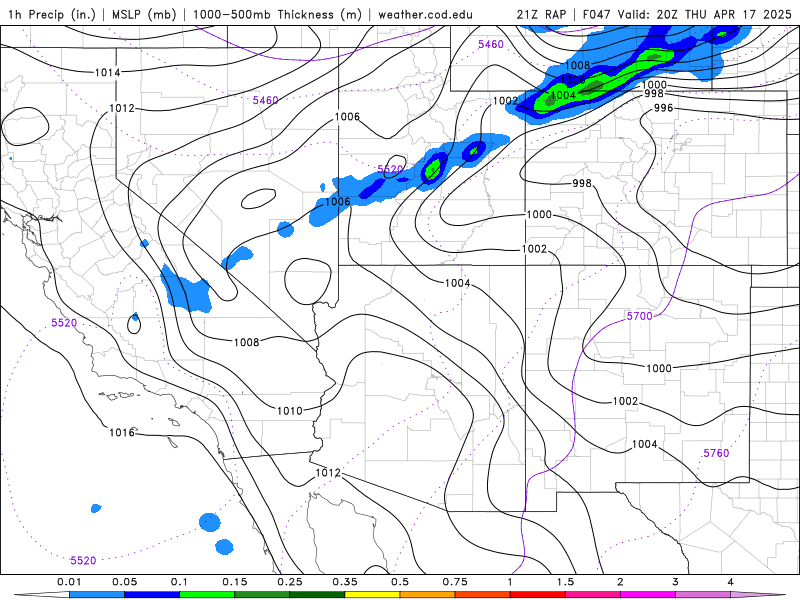Pick the dark green 0.25–0.35 legend swatch
Screen dimensions: 800x600
coord(317,595)
